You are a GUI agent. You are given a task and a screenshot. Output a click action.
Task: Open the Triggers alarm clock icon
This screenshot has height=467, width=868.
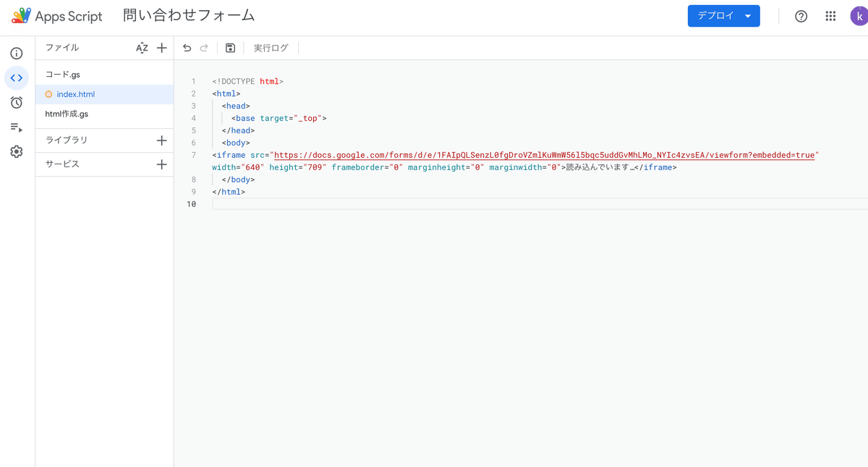[x=16, y=102]
